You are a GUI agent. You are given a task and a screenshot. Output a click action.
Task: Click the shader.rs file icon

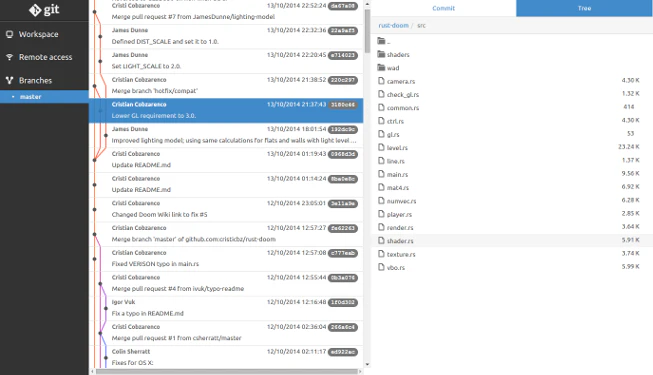coord(381,241)
